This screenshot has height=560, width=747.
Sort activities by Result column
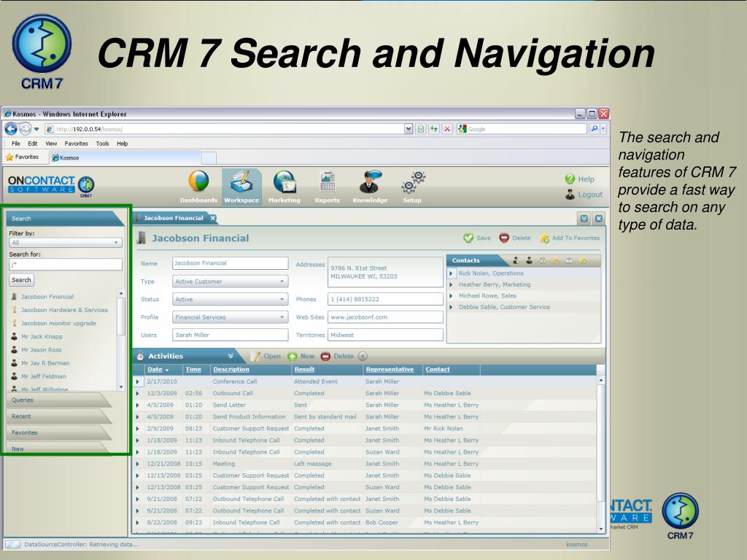304,370
